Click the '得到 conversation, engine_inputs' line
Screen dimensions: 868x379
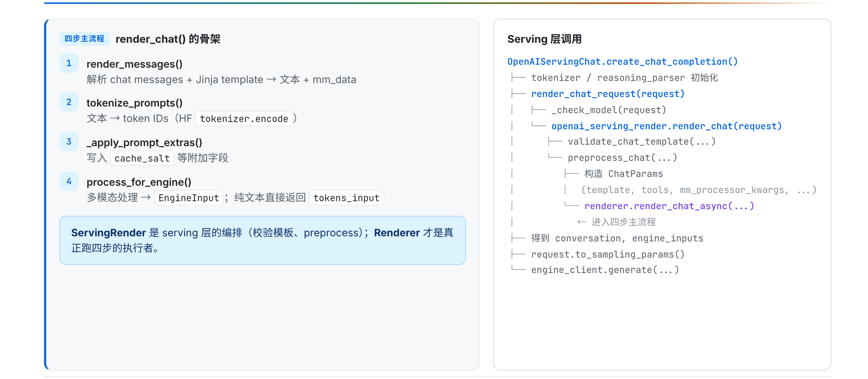coord(617,238)
